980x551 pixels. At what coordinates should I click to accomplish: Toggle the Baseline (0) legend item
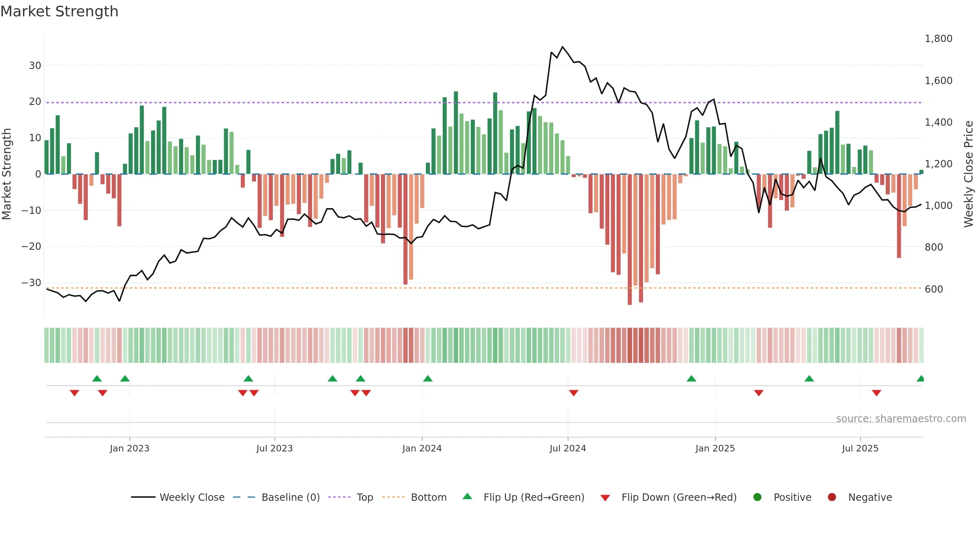(276, 497)
